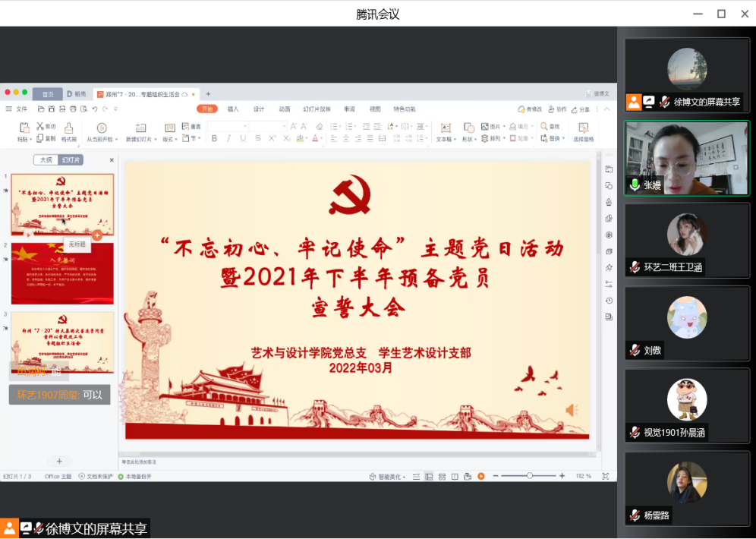Open the 插入 ribbon tab
The height and width of the screenshot is (539, 756).
(233, 109)
